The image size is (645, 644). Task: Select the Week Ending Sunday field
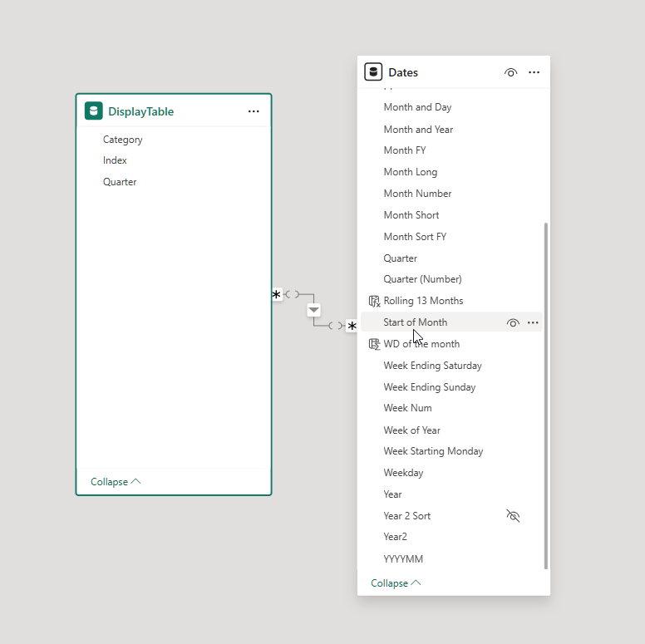(430, 387)
